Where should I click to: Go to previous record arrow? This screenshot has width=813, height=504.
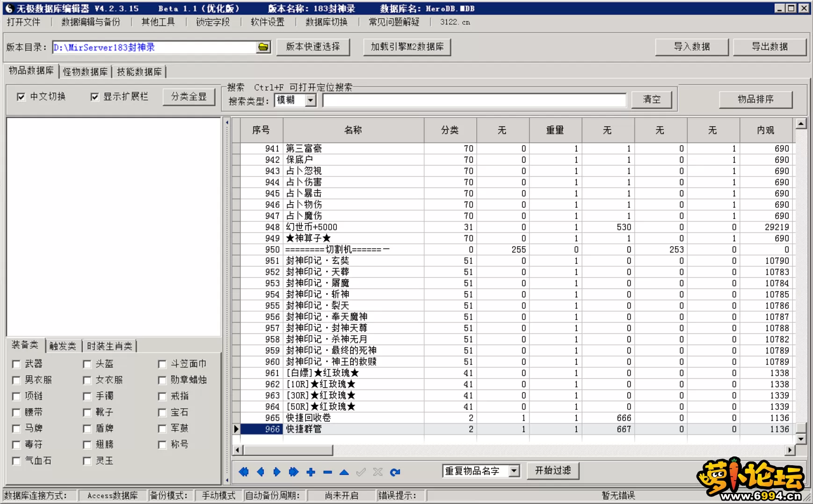[261, 472]
